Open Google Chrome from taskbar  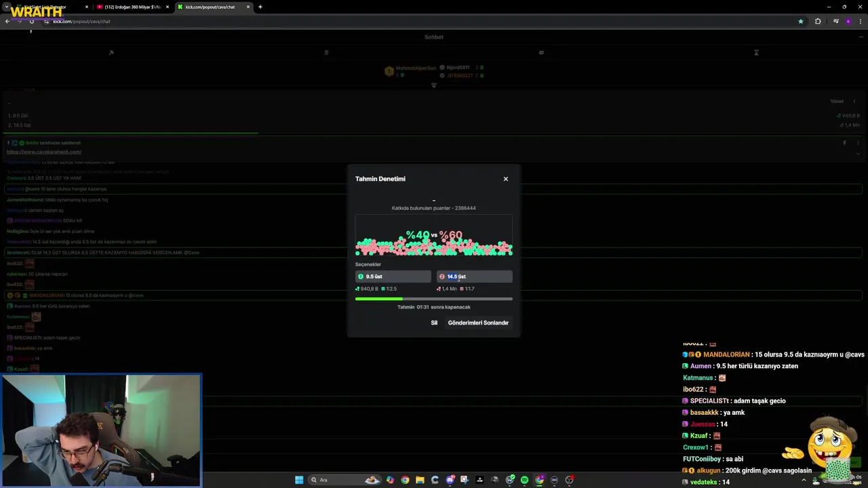(405, 480)
